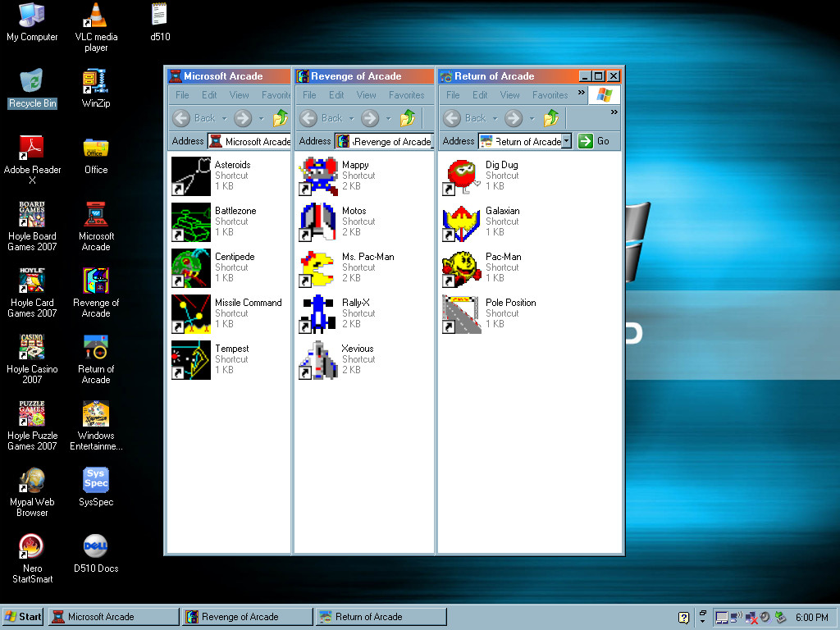Image resolution: width=840 pixels, height=630 pixels.
Task: Open Forward history dropdown in Return of Arcade
Action: (532, 118)
